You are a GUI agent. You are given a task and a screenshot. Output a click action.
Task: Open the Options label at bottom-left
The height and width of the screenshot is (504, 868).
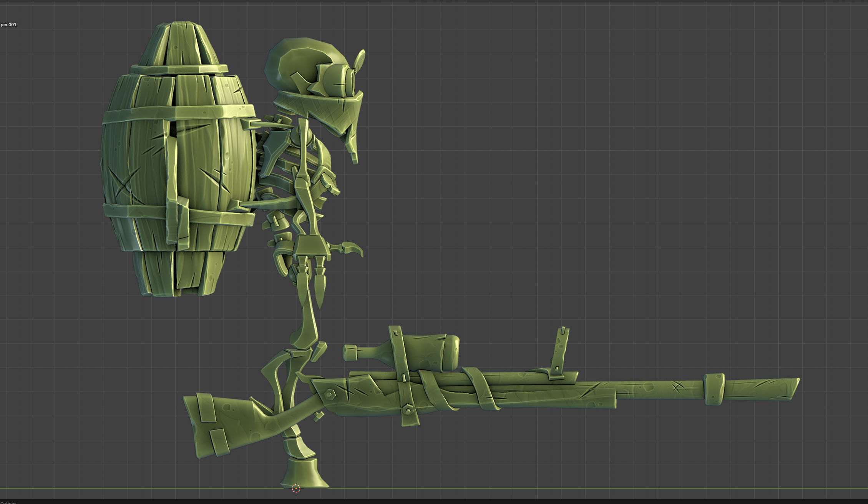point(8,502)
